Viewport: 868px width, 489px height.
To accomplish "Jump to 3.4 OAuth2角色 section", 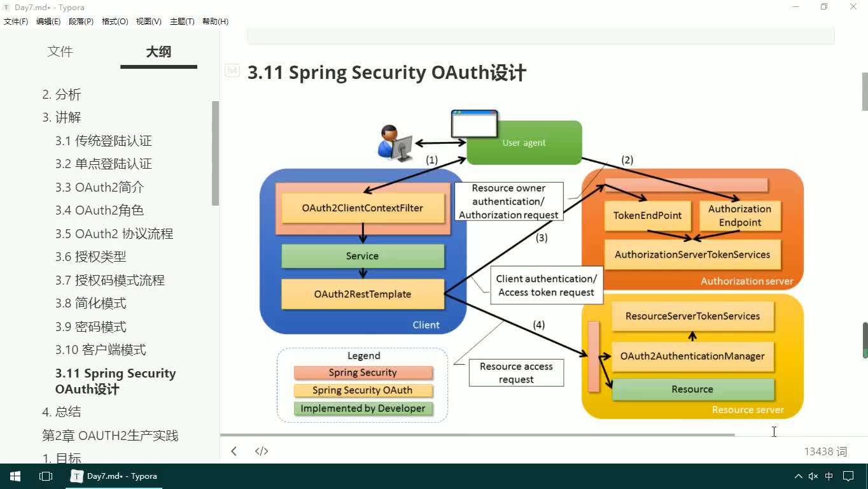I will [x=100, y=210].
